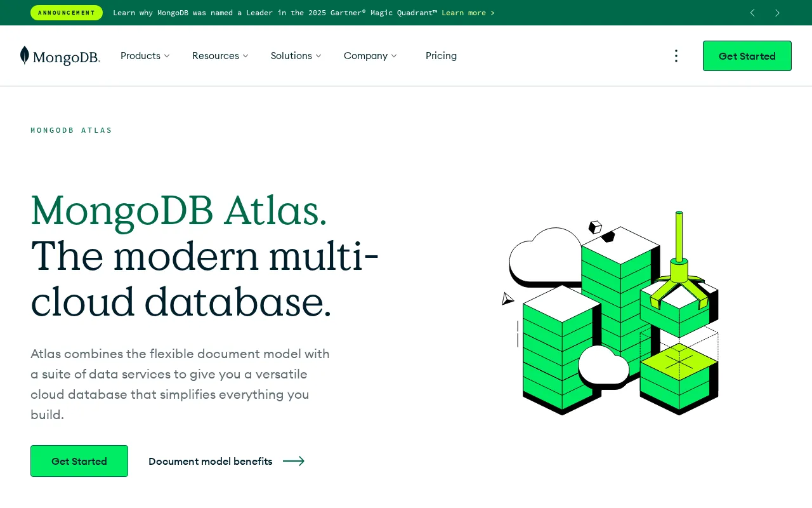Click the MongoDB leaf logo
The image size is (812, 508).
click(x=60, y=56)
